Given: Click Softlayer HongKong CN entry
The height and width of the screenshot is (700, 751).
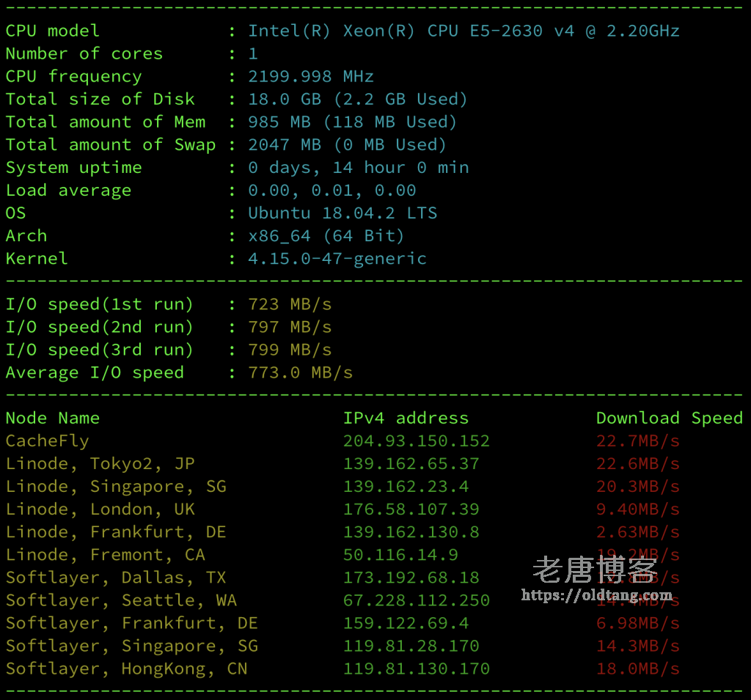Looking at the screenshot, I should [x=126, y=669].
